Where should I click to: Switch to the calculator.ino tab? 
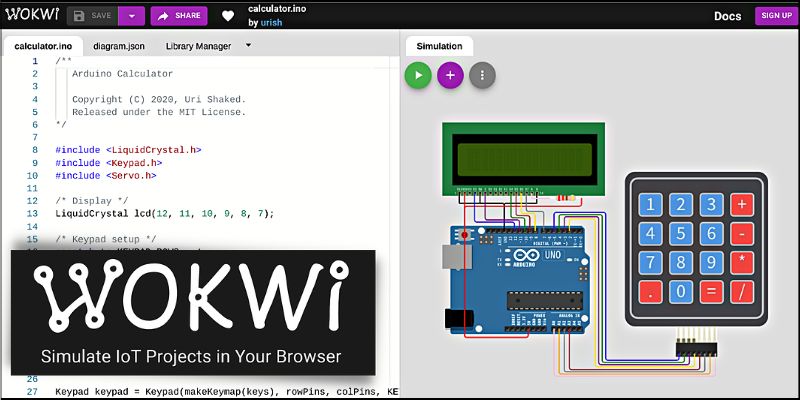tap(43, 46)
